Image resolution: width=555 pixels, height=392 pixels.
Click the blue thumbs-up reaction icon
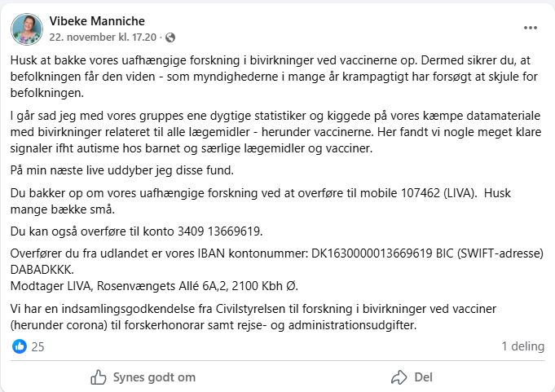(x=20, y=346)
